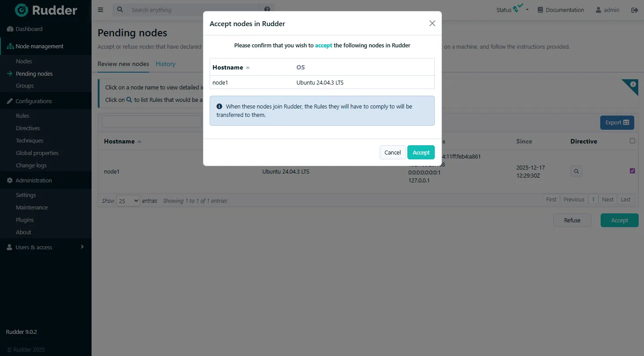Click the admin user icon in the header
Image resolution: width=644 pixels, height=356 pixels.
pyautogui.click(x=598, y=9)
